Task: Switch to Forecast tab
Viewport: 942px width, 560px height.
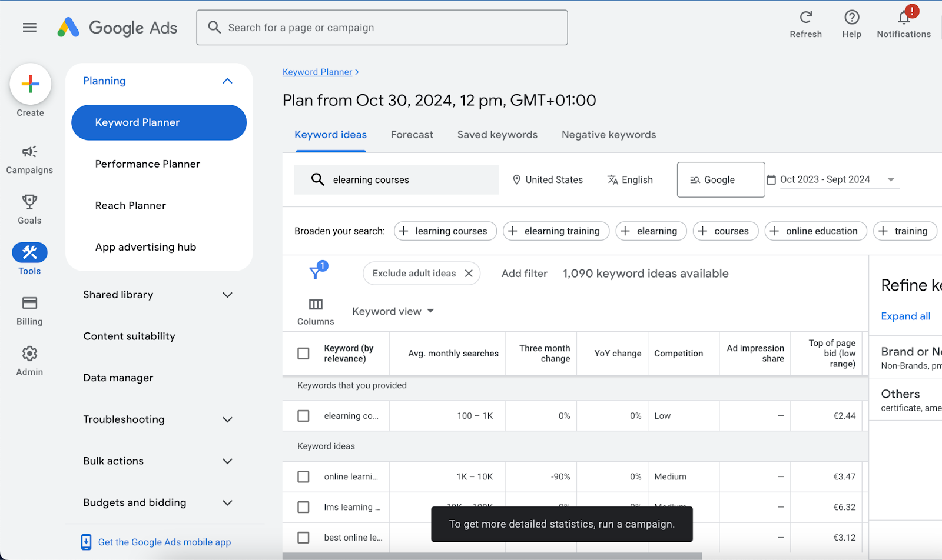Action: tap(412, 135)
